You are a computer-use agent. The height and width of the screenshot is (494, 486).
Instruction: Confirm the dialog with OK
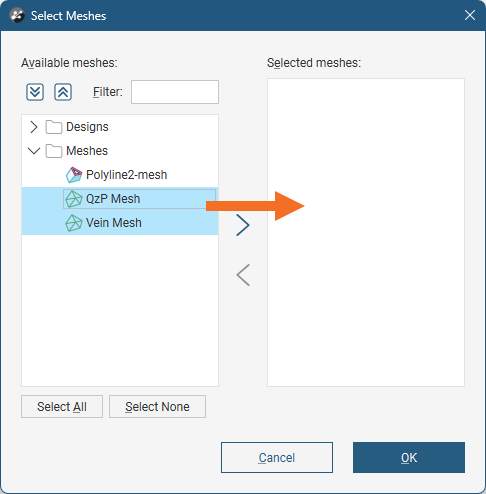coord(409,458)
